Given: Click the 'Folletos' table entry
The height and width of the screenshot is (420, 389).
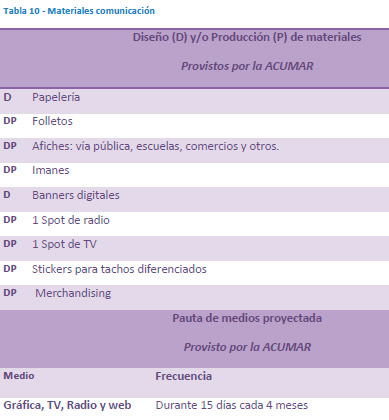Looking at the screenshot, I should tap(52, 121).
